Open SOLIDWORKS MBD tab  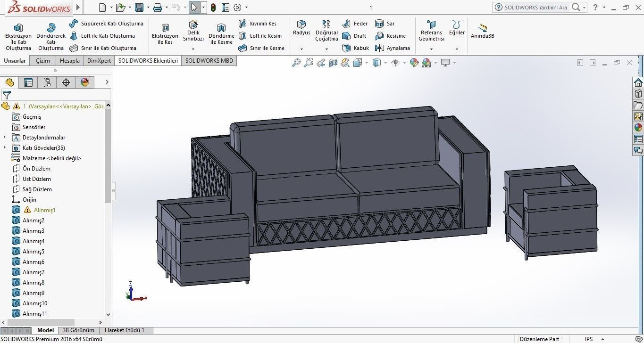pos(209,61)
